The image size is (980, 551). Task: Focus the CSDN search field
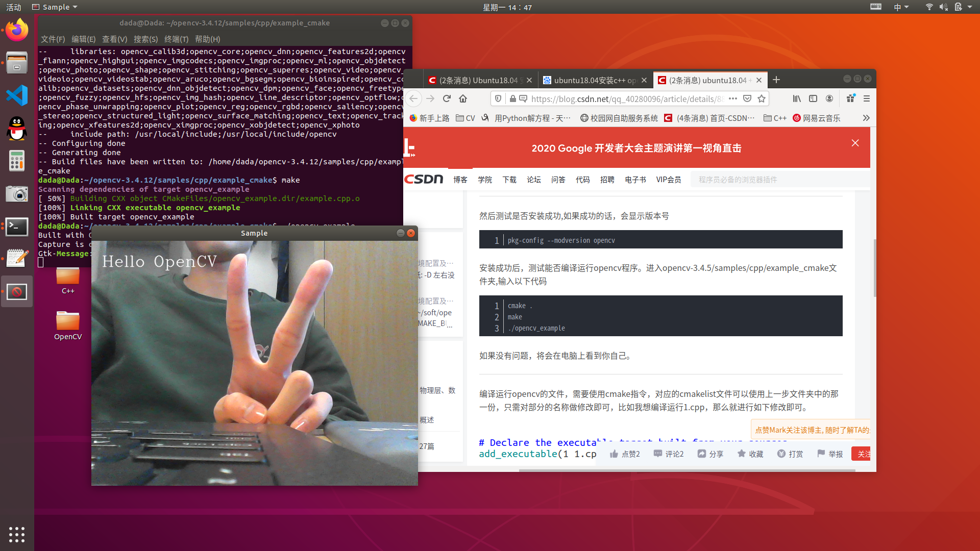point(780,180)
